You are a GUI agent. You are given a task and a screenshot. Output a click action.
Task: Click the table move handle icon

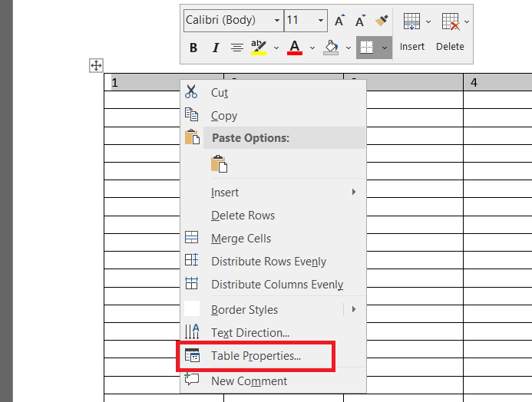(x=97, y=66)
